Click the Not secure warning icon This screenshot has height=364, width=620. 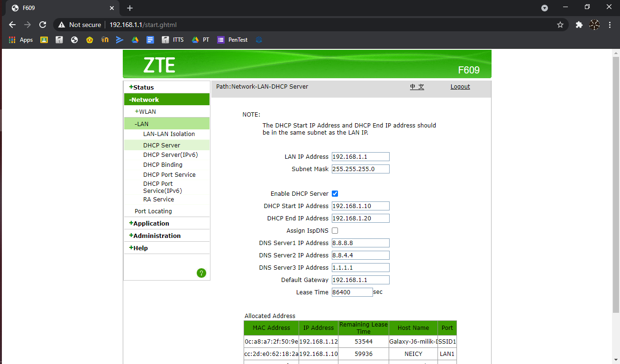coord(61,25)
